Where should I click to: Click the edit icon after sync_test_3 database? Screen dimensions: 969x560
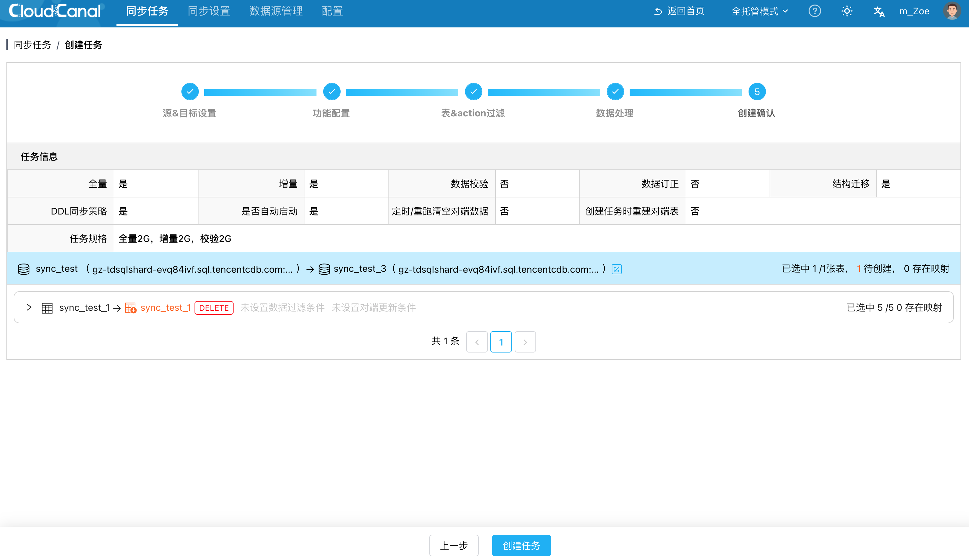click(617, 269)
